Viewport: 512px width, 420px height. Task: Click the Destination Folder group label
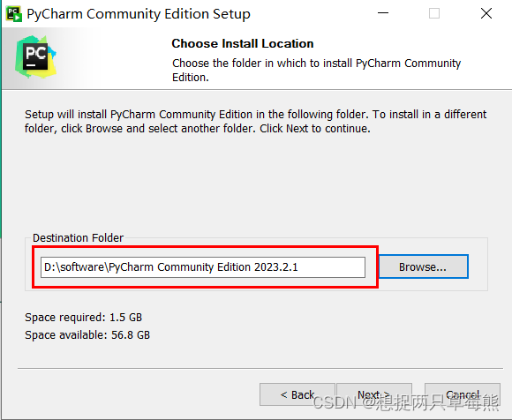coord(78,238)
